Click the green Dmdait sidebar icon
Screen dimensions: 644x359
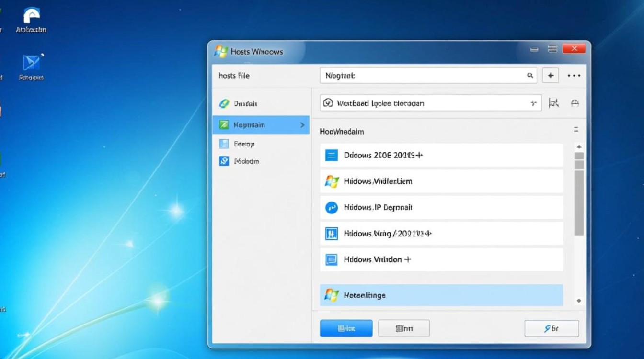(x=224, y=103)
